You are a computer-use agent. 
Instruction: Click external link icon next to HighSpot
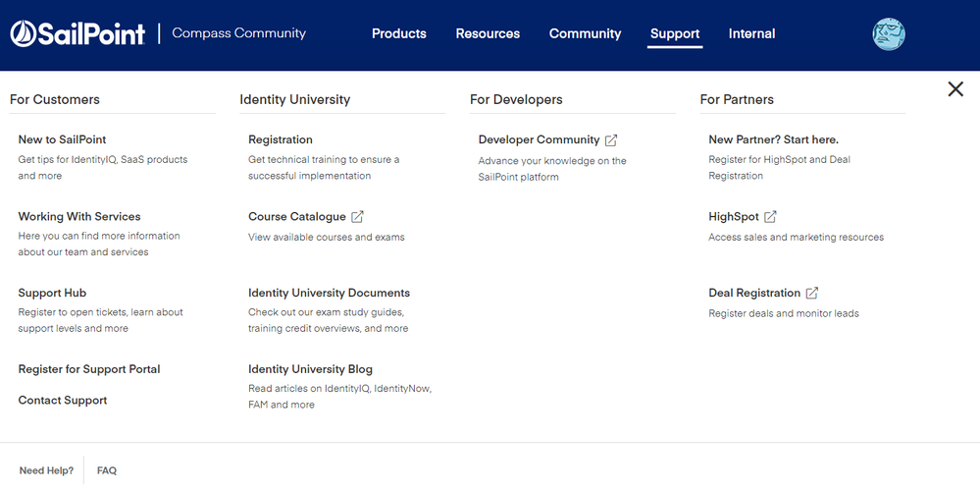point(770,217)
